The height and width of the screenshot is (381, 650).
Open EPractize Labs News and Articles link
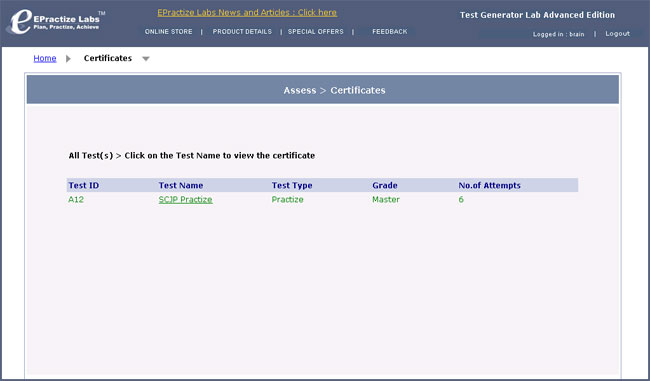click(x=247, y=12)
